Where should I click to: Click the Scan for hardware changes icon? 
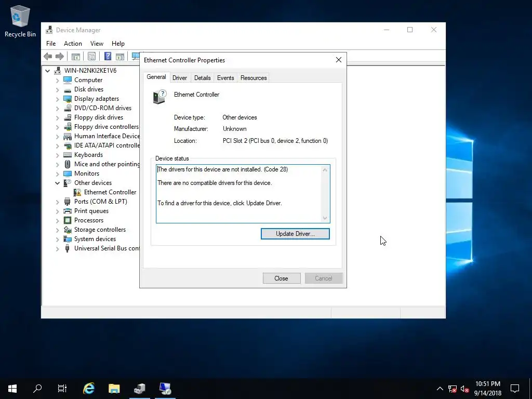click(x=136, y=56)
